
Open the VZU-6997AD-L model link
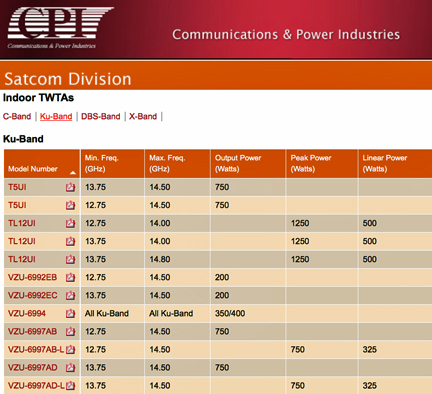tap(36, 385)
